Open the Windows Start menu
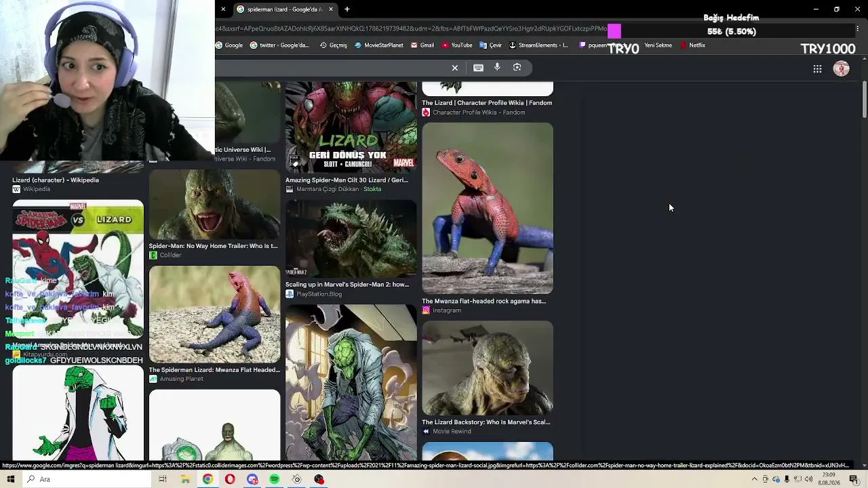Screen dimensions: 868x488 click(11, 479)
